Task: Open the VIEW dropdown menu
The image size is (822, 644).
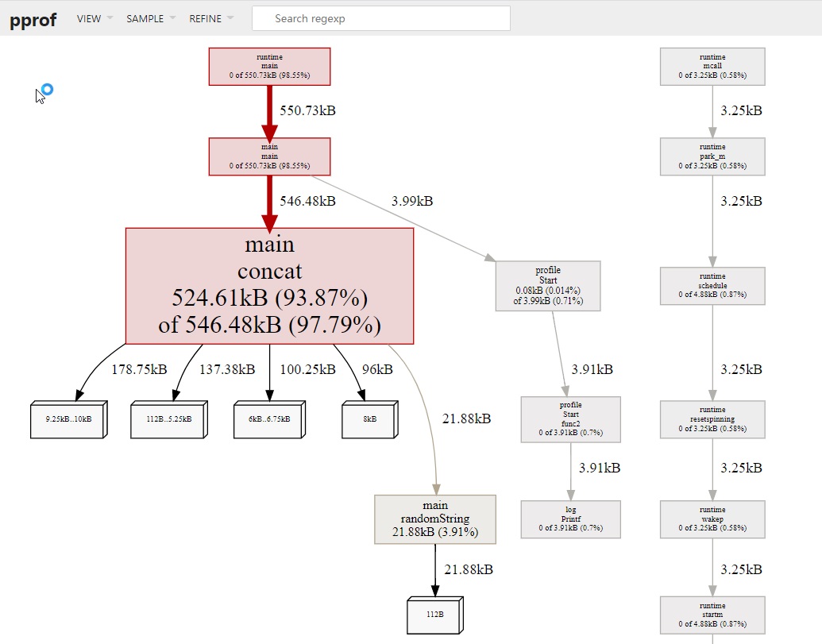Action: (95, 18)
